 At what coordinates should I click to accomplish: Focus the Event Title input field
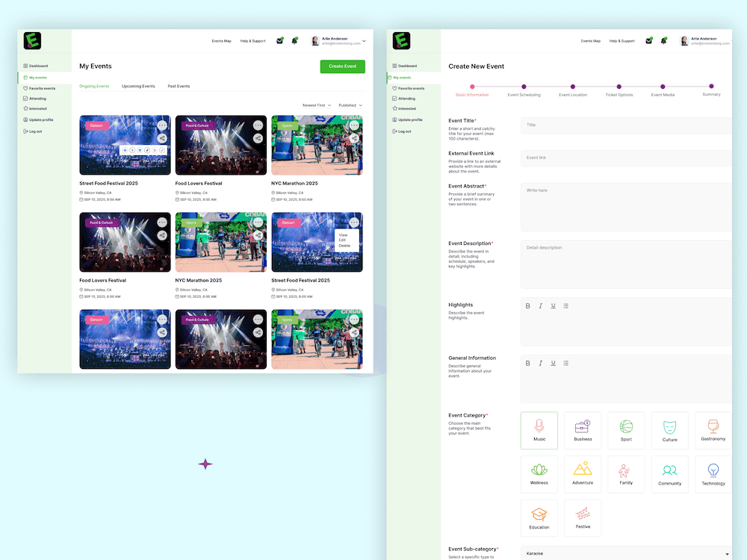[626, 125]
